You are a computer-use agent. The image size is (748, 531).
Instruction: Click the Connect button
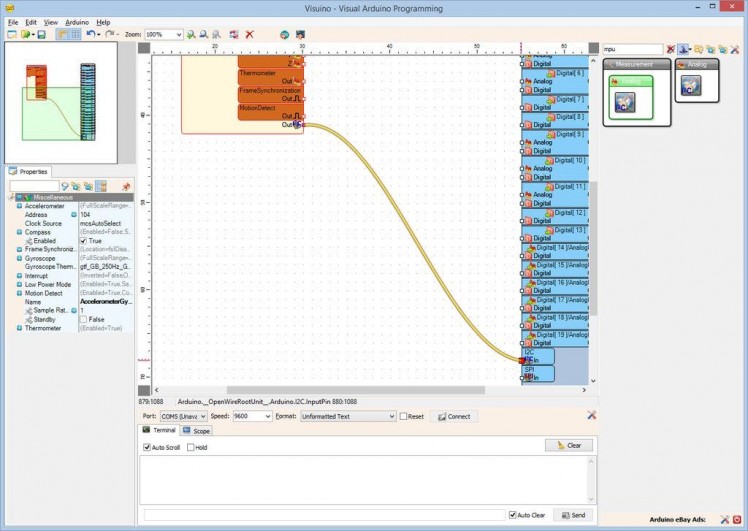tap(453, 416)
